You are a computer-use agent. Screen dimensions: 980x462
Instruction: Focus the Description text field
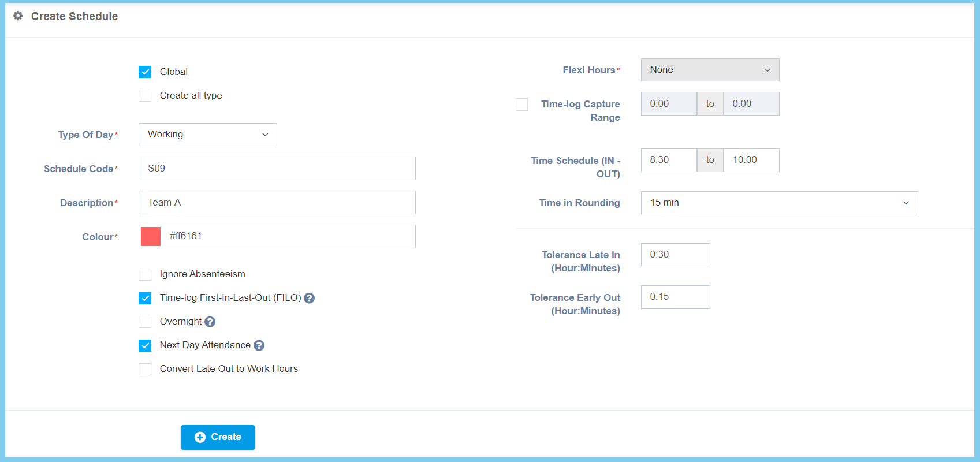(277, 203)
